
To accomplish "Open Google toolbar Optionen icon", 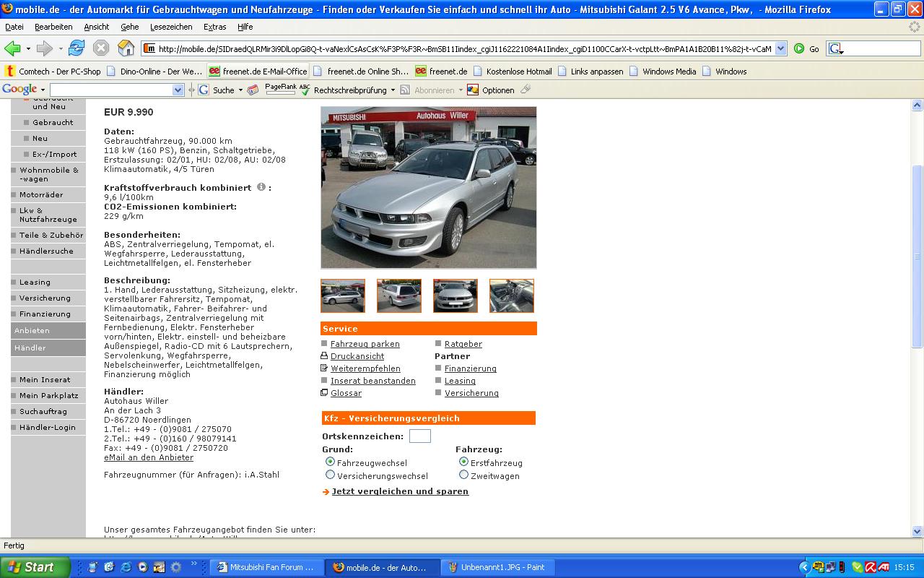I will (x=473, y=90).
